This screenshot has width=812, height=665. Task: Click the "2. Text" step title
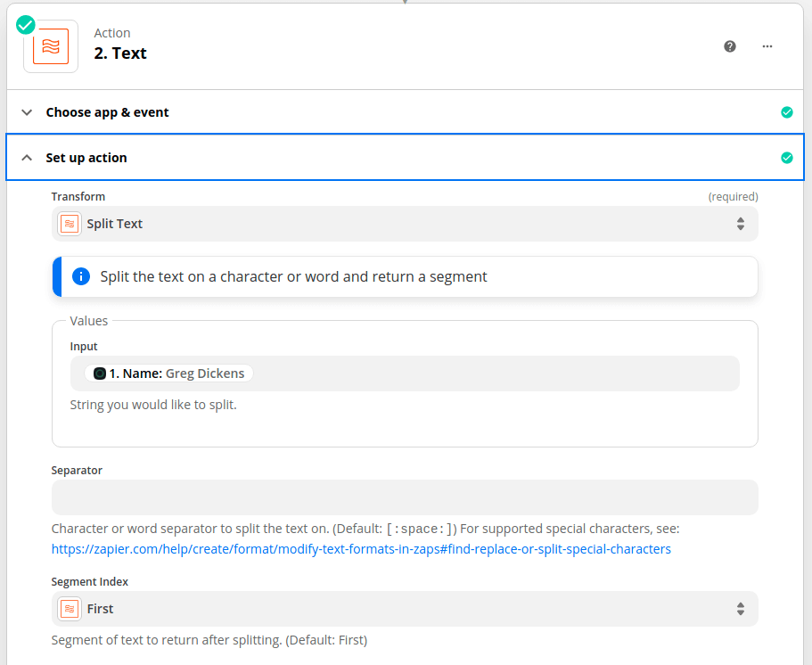pos(120,53)
